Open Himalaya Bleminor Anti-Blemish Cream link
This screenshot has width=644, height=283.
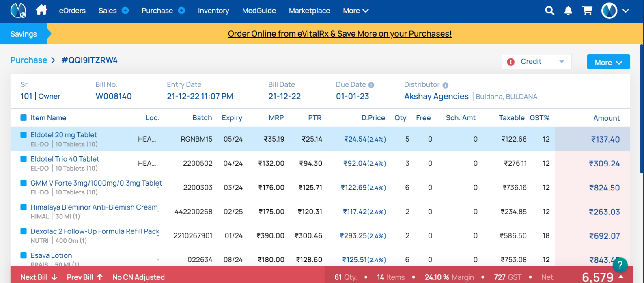click(94, 207)
